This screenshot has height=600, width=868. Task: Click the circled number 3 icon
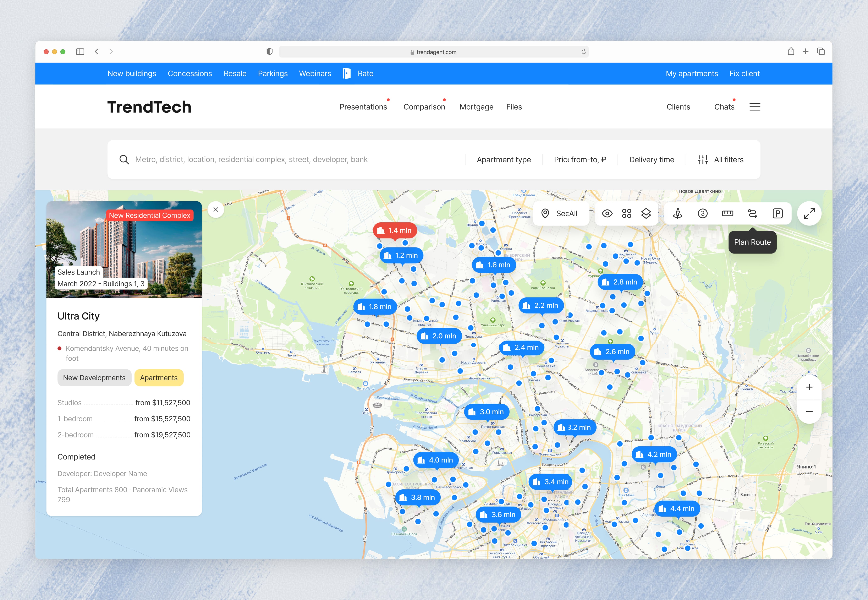pyautogui.click(x=702, y=214)
